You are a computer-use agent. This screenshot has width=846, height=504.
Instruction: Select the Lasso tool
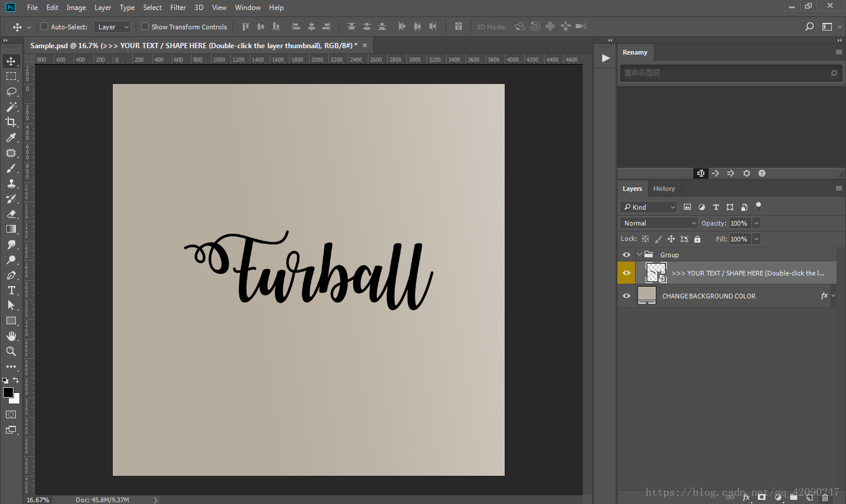tap(11, 92)
